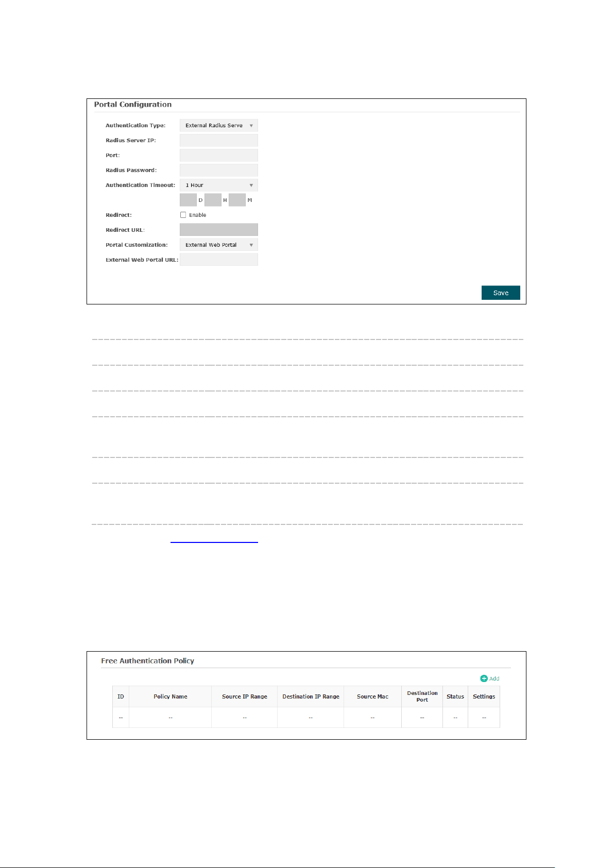
Task: Click the Destination IP Range column header
Action: 311,696
